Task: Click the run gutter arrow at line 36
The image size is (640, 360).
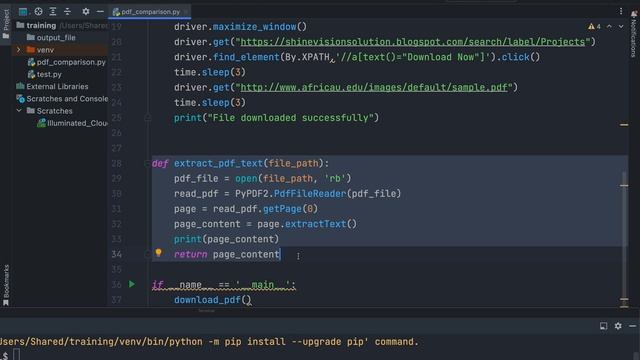Action: [132, 284]
